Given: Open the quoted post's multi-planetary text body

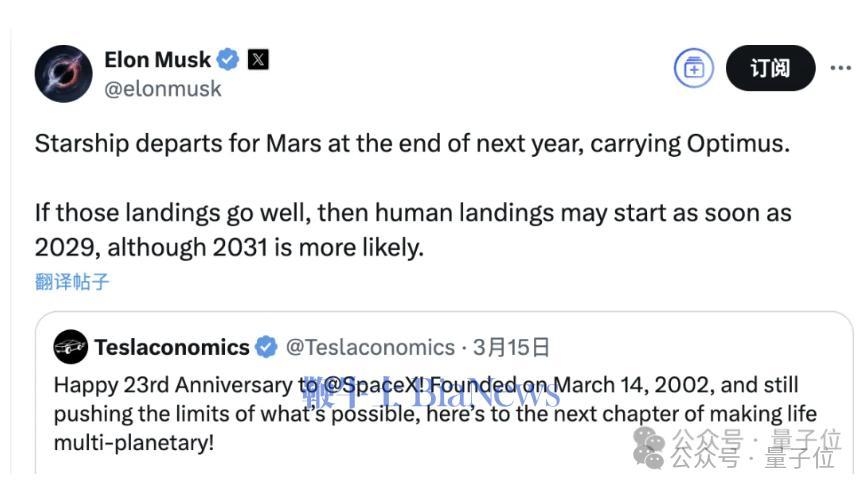Looking at the screenshot, I should pos(435,414).
